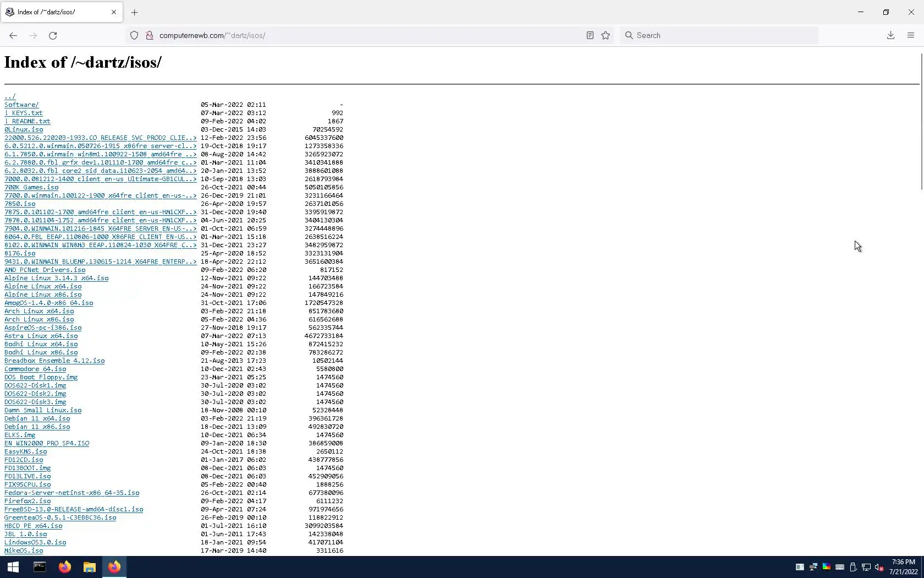This screenshot has width=924, height=578.
Task: Focus the Search box
Action: [x=721, y=35]
